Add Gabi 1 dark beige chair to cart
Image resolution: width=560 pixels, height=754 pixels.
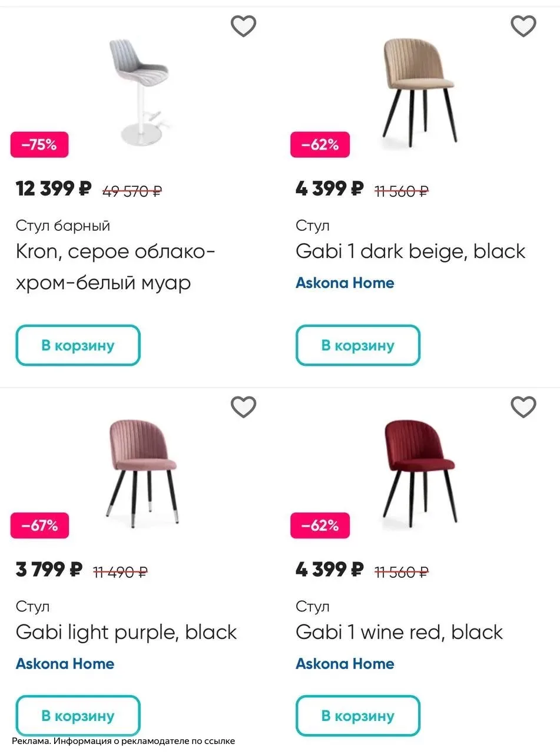pos(357,345)
